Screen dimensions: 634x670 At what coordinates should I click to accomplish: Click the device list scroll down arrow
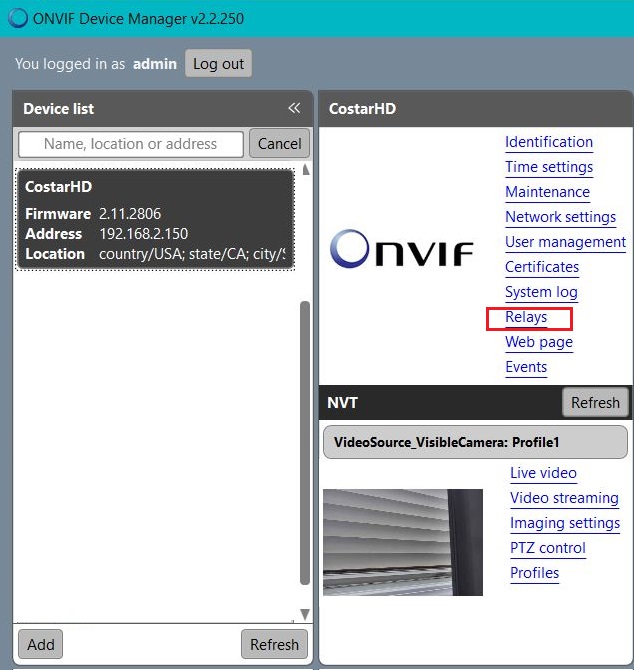tap(305, 614)
